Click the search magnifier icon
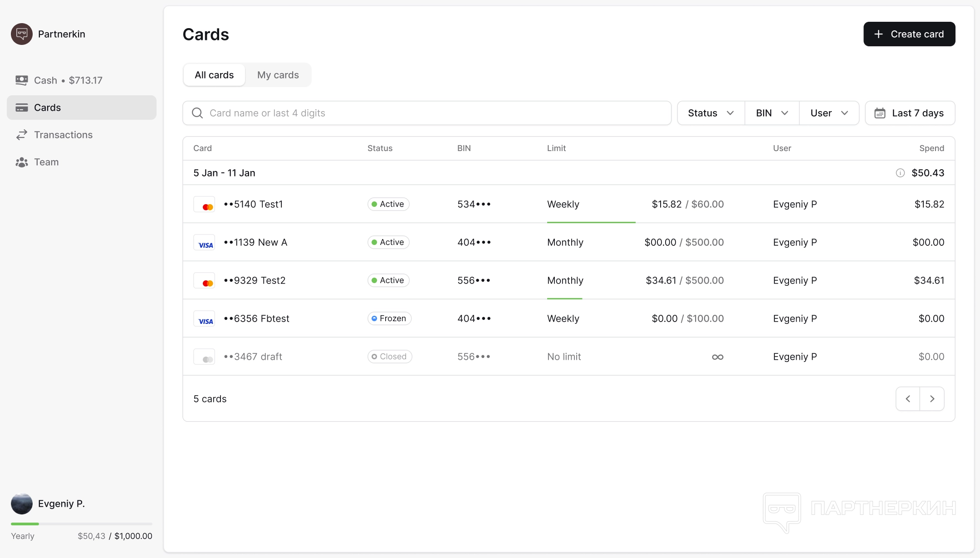980x558 pixels. [x=197, y=113]
